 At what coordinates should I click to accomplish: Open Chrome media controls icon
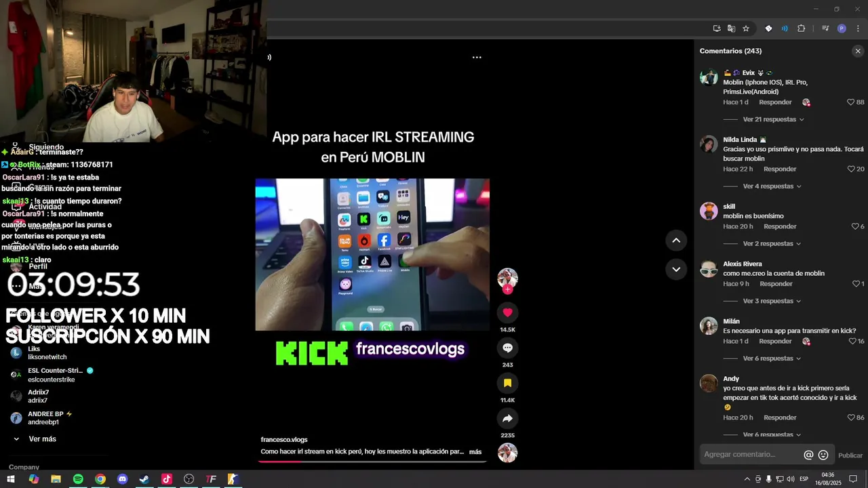click(825, 28)
